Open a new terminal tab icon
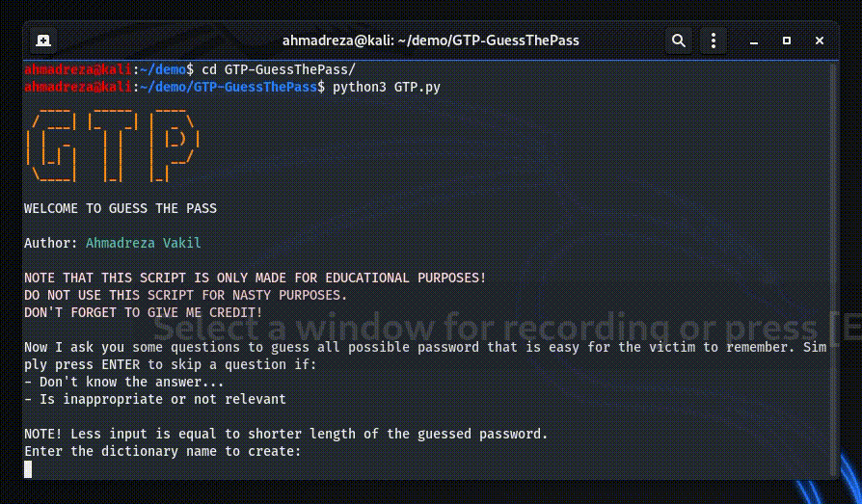 pyautogui.click(x=43, y=40)
